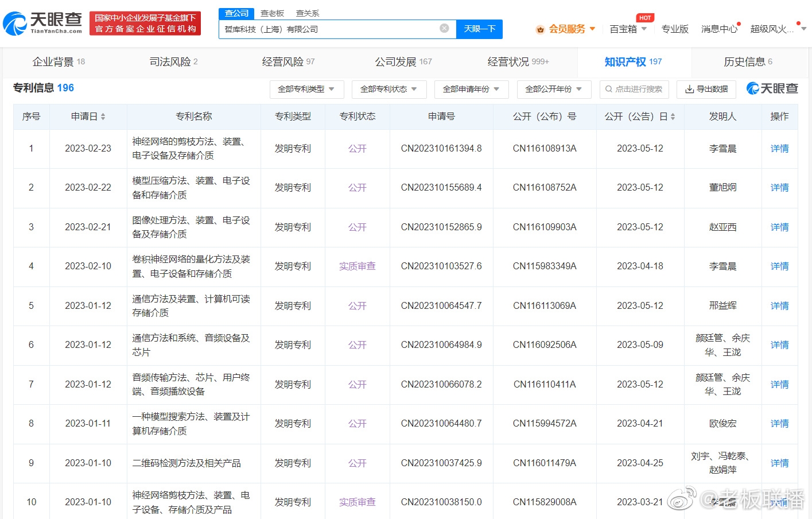The image size is (812, 519).
Task: Clear the search box with the X icon
Action: point(444,28)
